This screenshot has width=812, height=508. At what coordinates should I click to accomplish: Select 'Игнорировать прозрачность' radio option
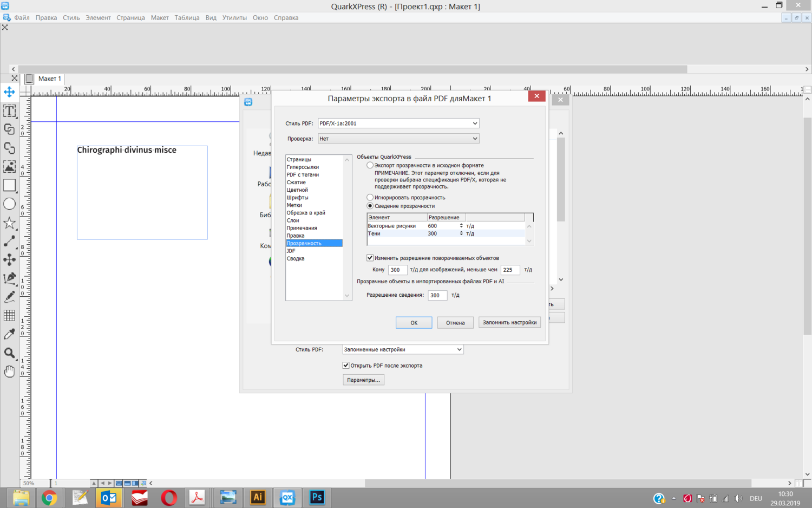point(370,198)
